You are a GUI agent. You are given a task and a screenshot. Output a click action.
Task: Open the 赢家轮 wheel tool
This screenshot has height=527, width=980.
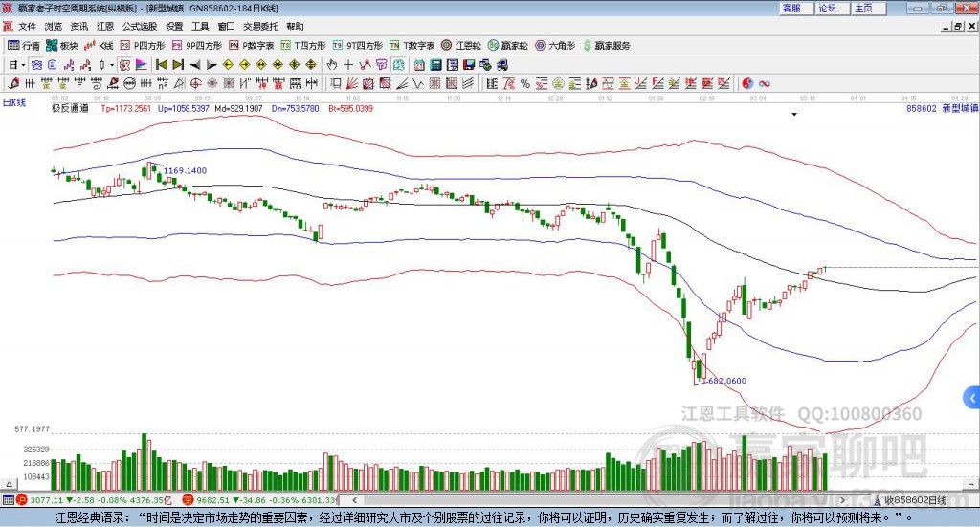(507, 46)
